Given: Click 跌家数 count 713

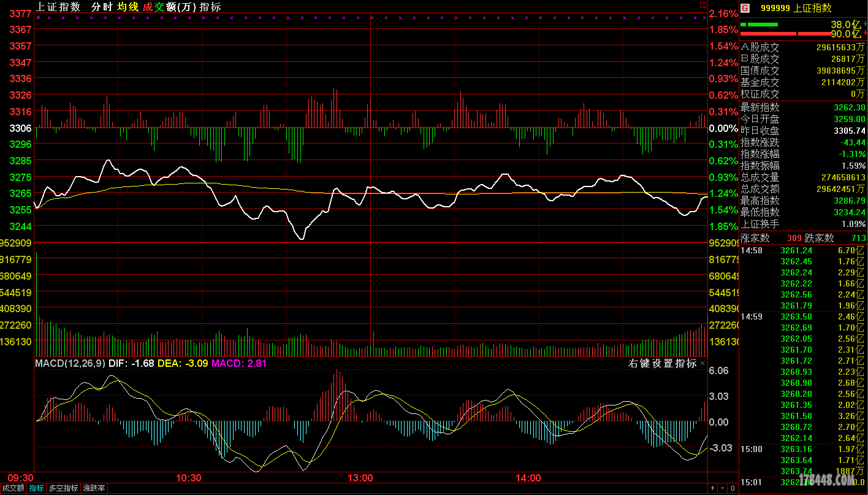Looking at the screenshot, I should point(859,238).
